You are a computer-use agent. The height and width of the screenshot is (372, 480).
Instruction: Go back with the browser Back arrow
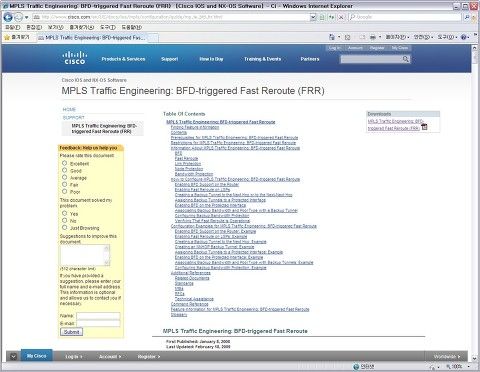click(x=8, y=17)
